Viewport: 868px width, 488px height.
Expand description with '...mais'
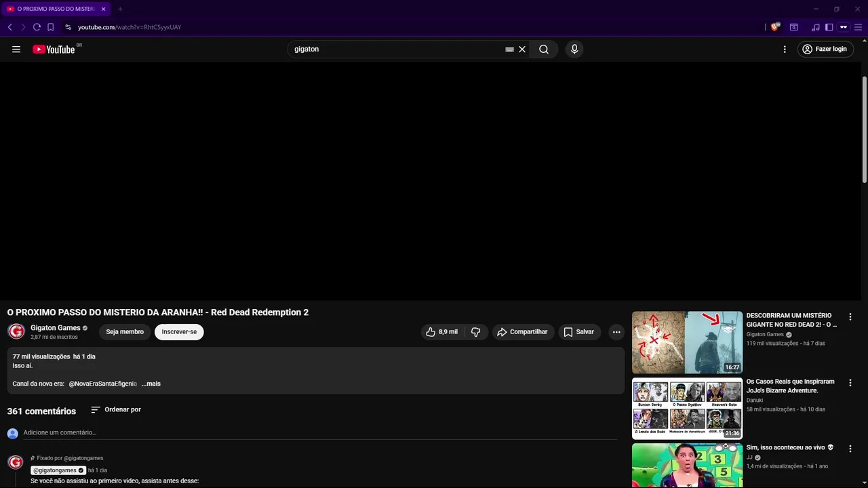[x=151, y=384]
